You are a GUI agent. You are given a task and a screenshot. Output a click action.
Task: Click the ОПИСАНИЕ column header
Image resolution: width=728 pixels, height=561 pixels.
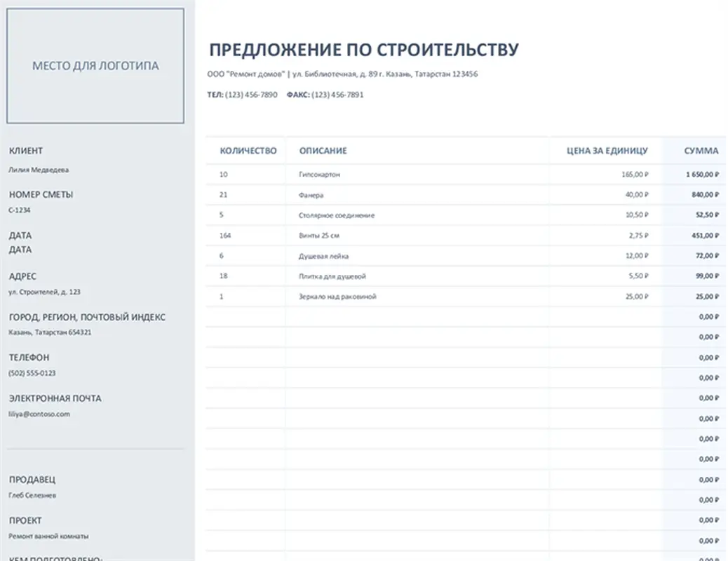[322, 150]
